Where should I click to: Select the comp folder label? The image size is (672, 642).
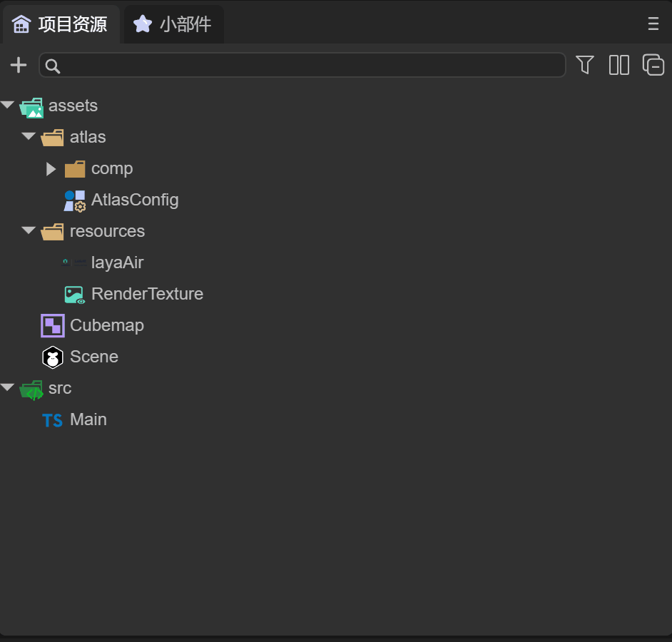click(112, 168)
